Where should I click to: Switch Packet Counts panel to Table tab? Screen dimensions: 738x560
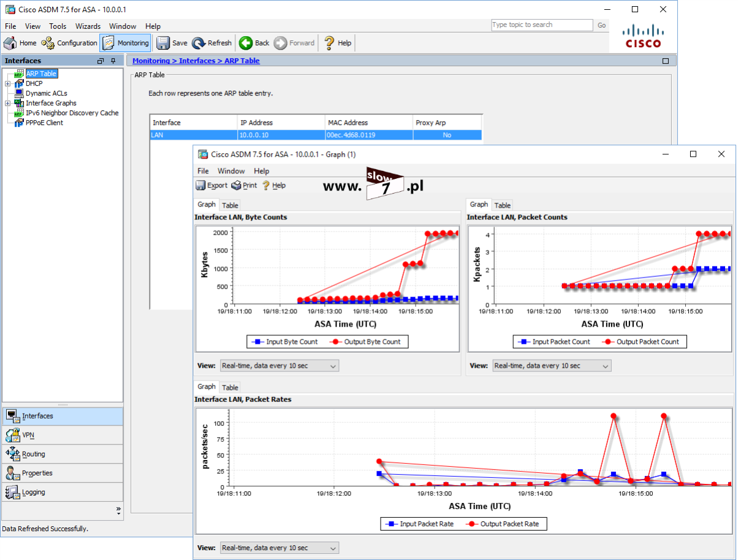[503, 205]
